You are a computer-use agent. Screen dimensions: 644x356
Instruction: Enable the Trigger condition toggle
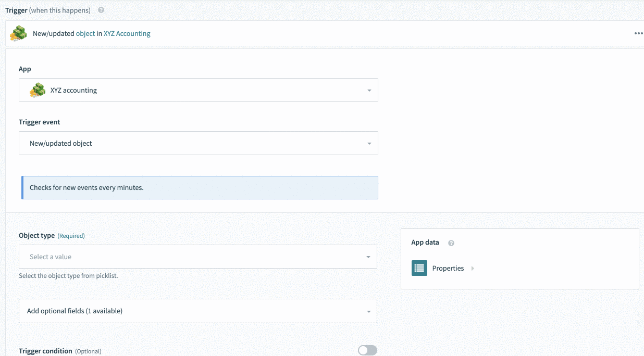(367, 350)
